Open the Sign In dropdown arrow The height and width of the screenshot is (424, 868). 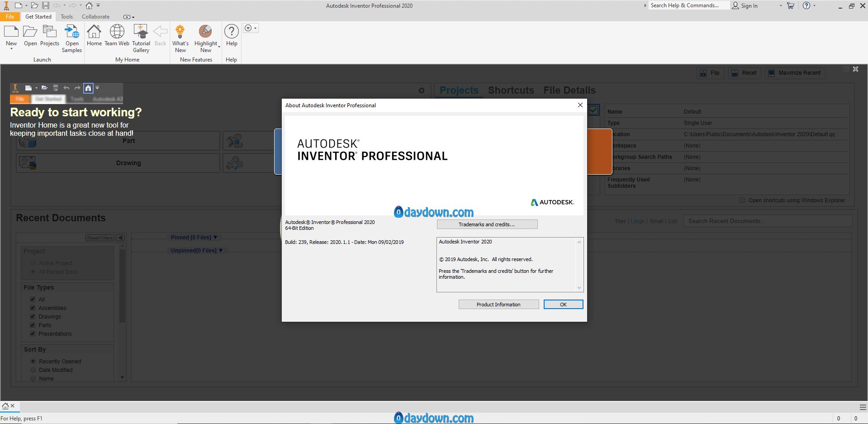[781, 5]
